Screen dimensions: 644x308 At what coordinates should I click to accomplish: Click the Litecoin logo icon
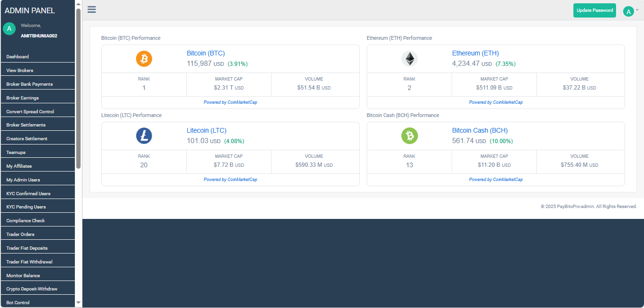[x=144, y=136]
